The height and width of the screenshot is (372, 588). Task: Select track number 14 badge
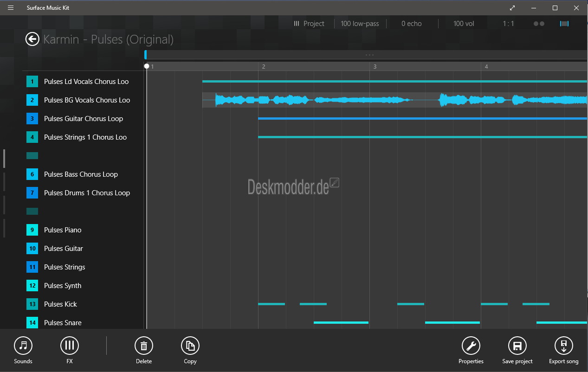pyautogui.click(x=32, y=323)
